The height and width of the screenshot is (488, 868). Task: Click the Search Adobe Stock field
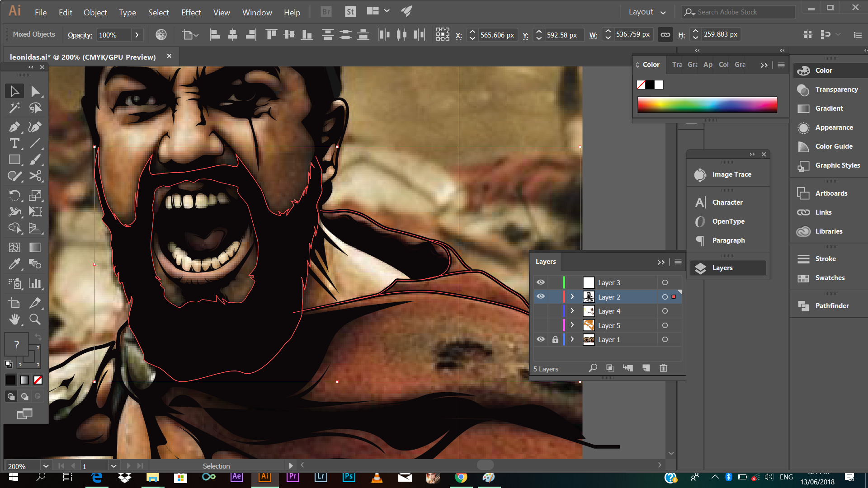[x=741, y=12]
